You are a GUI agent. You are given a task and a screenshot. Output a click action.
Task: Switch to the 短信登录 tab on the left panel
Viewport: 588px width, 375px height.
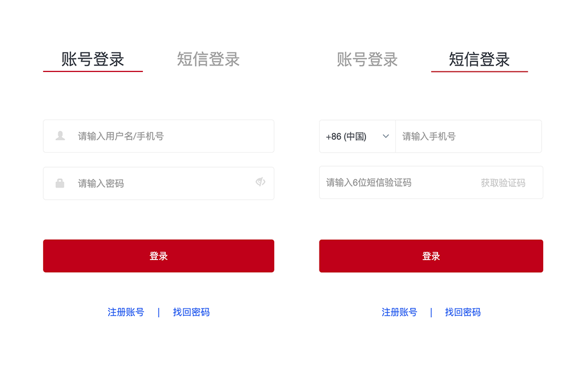click(209, 59)
